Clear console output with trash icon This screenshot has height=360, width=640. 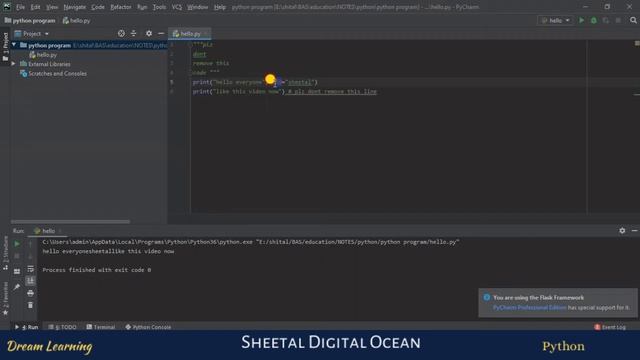click(x=30, y=305)
